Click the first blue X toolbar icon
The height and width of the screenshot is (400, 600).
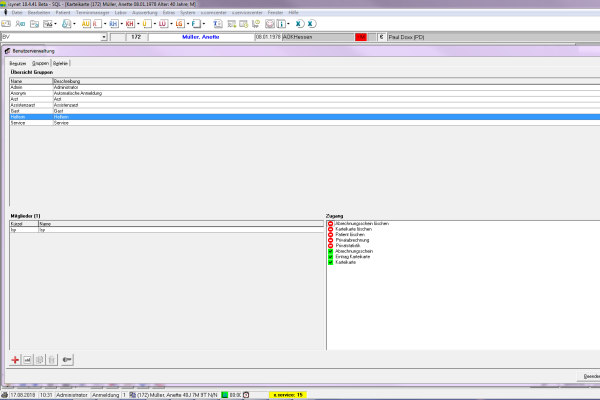tap(298, 24)
